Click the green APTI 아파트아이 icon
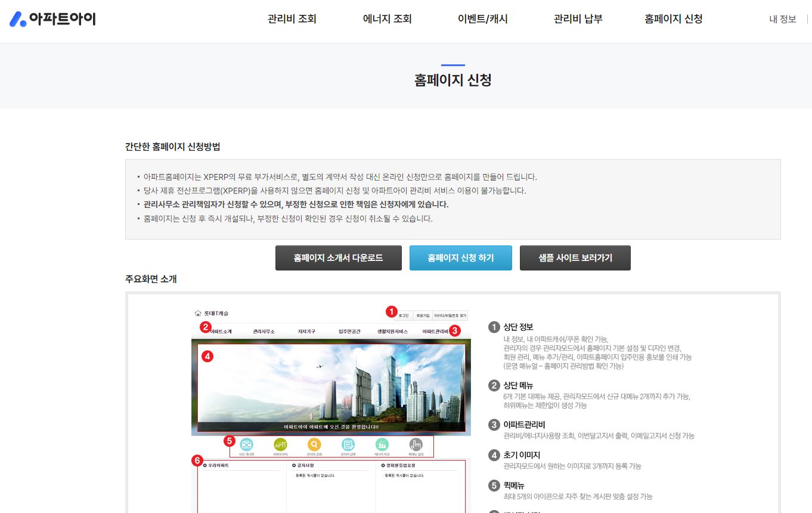This screenshot has width=812, height=513. [x=280, y=444]
